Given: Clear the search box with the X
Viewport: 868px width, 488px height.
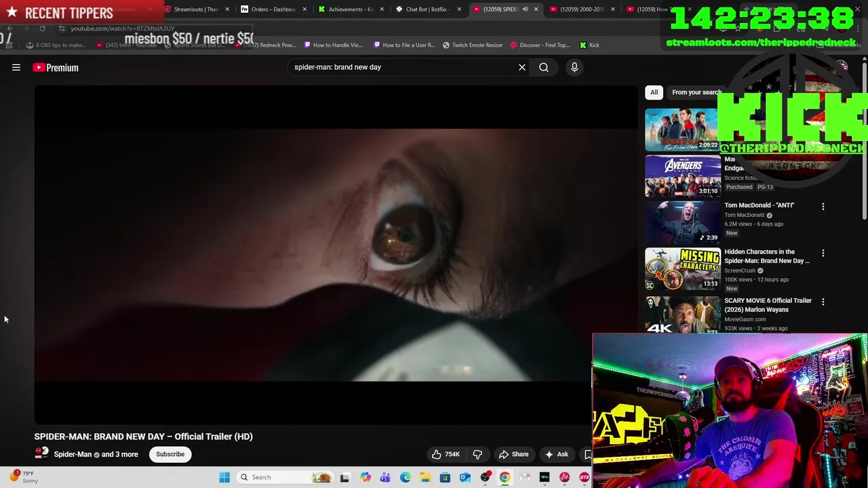Looking at the screenshot, I should [522, 67].
